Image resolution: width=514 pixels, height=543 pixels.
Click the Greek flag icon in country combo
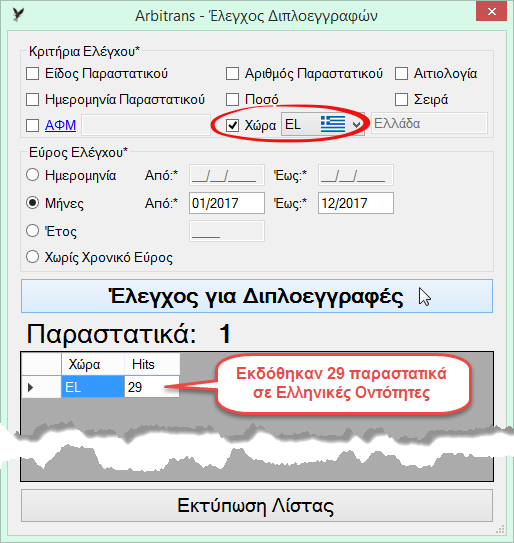tap(333, 124)
